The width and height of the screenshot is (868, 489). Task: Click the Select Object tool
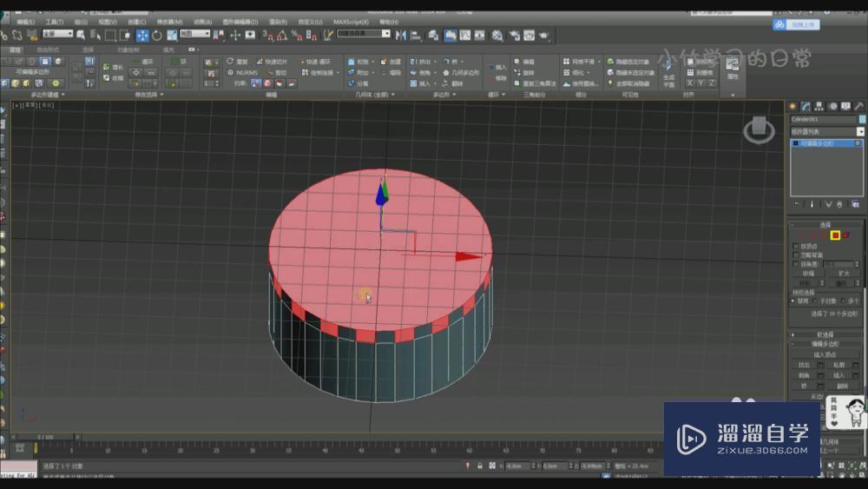[81, 36]
